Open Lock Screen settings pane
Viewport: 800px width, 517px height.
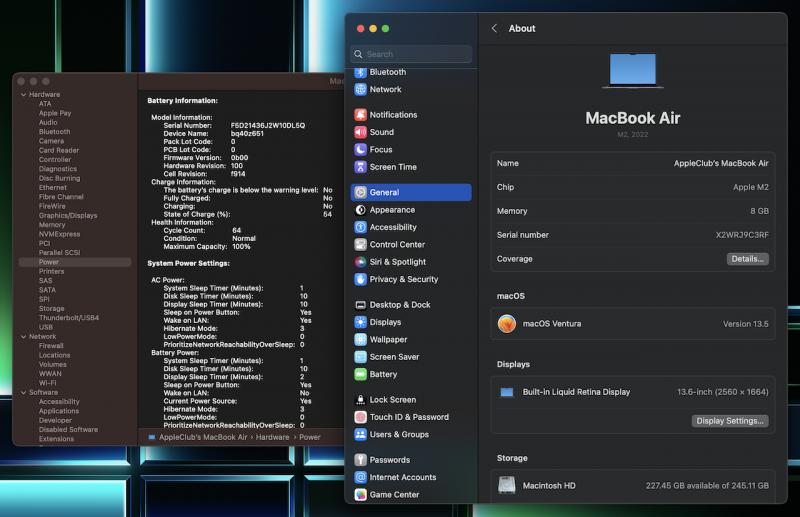point(411,400)
